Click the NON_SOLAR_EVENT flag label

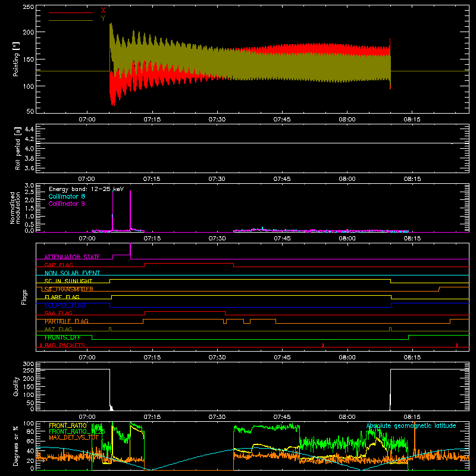click(x=72, y=273)
